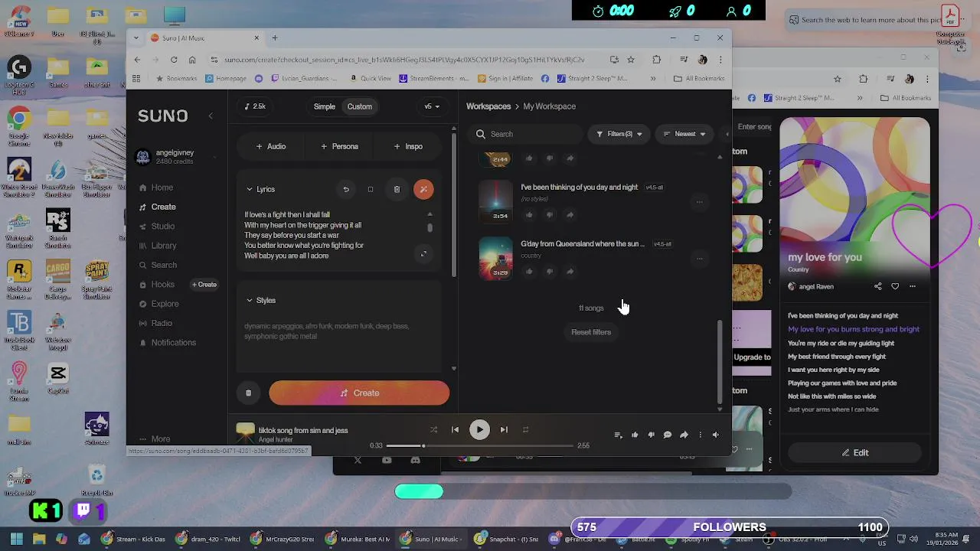The height and width of the screenshot is (551, 980).
Task: Switch to Simple mode
Action: tap(325, 106)
